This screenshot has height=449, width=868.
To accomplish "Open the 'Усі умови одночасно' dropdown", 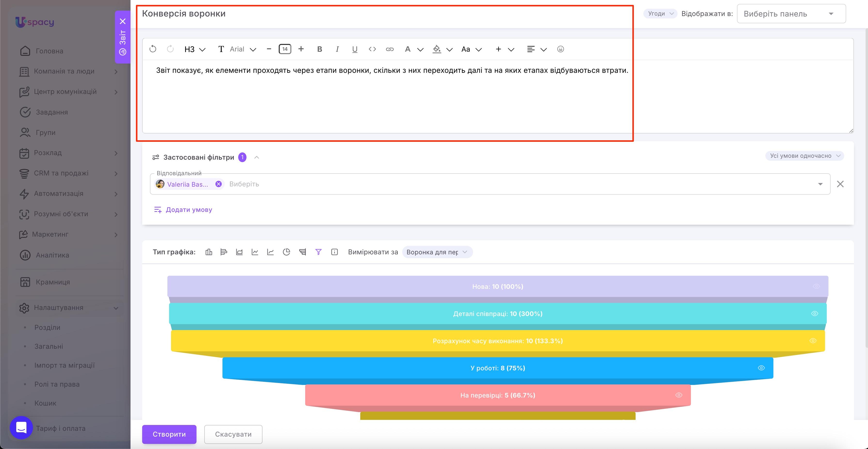I will (805, 156).
